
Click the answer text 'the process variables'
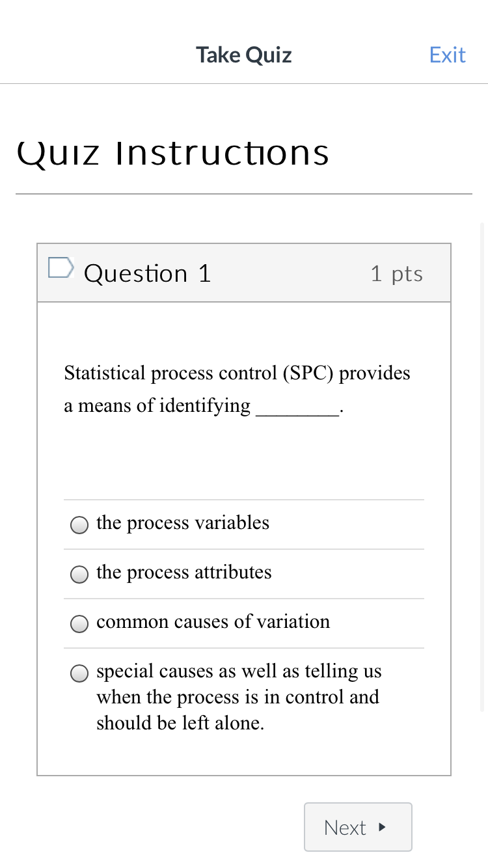[x=183, y=522]
